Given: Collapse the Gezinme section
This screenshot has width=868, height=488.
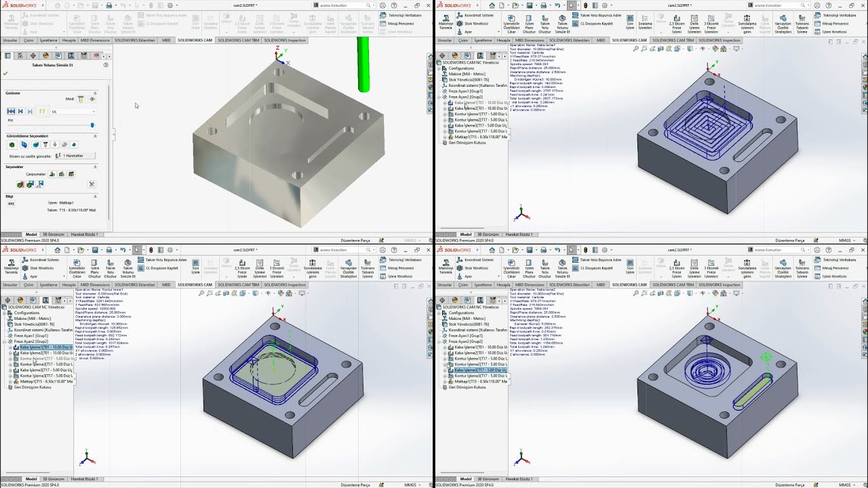Looking at the screenshot, I should pos(95,93).
